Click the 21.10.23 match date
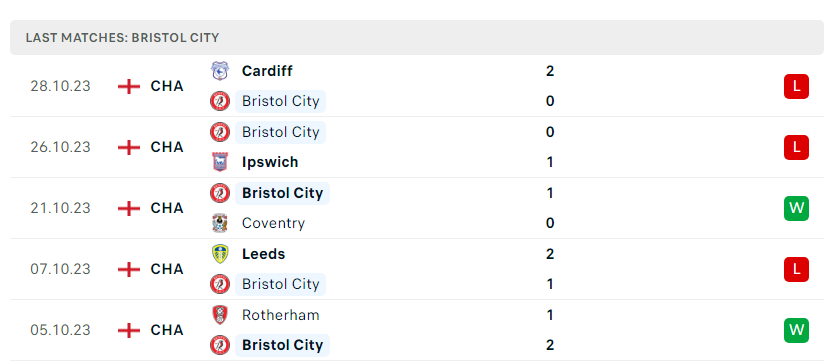This screenshot has width=824, height=364. 60,209
